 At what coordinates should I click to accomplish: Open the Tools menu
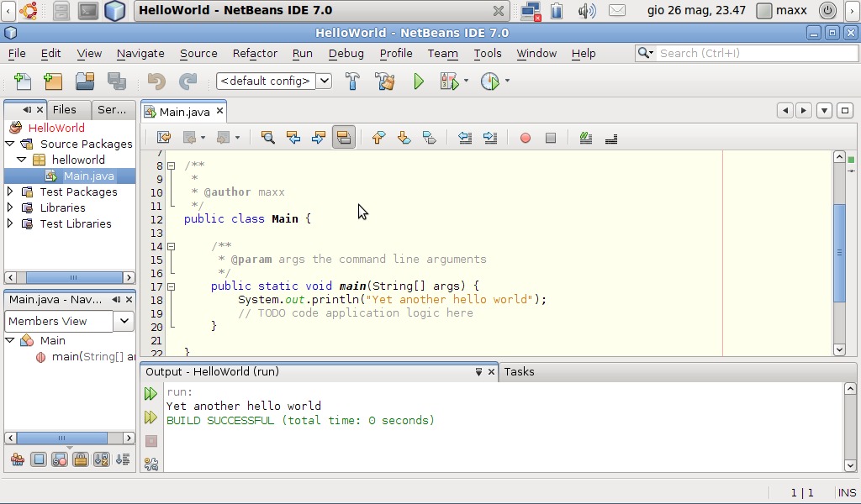click(x=488, y=53)
